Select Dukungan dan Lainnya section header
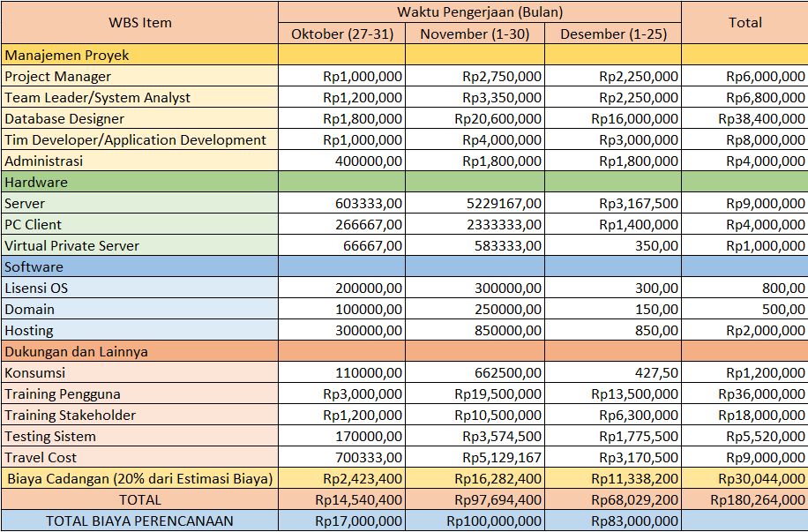 point(139,350)
